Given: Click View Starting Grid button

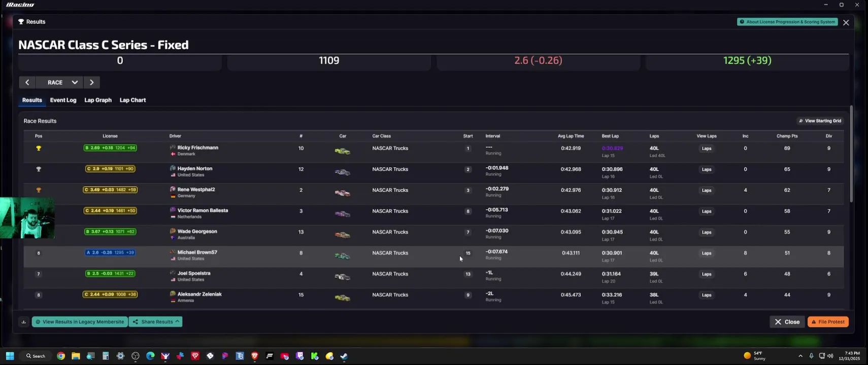Looking at the screenshot, I should click(820, 121).
